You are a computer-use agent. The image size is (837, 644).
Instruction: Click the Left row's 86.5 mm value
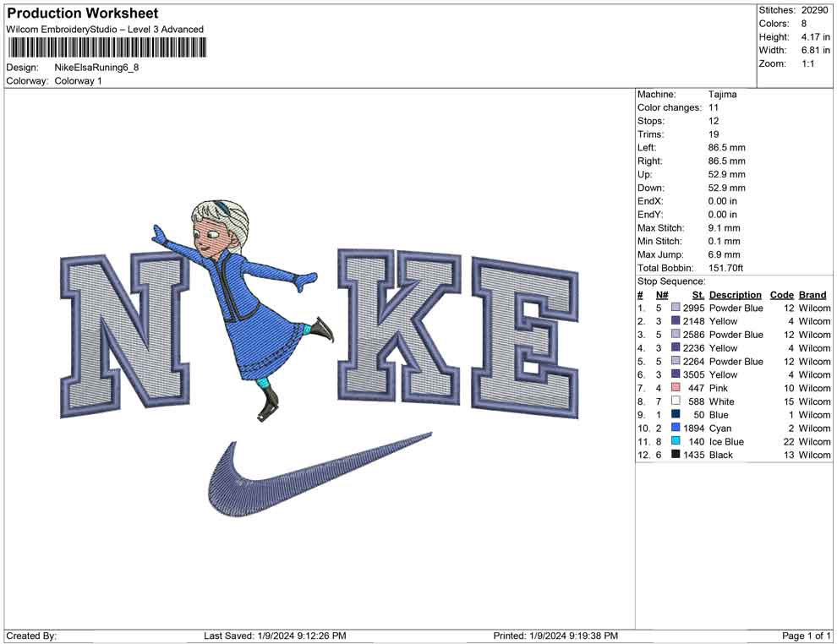pos(727,148)
